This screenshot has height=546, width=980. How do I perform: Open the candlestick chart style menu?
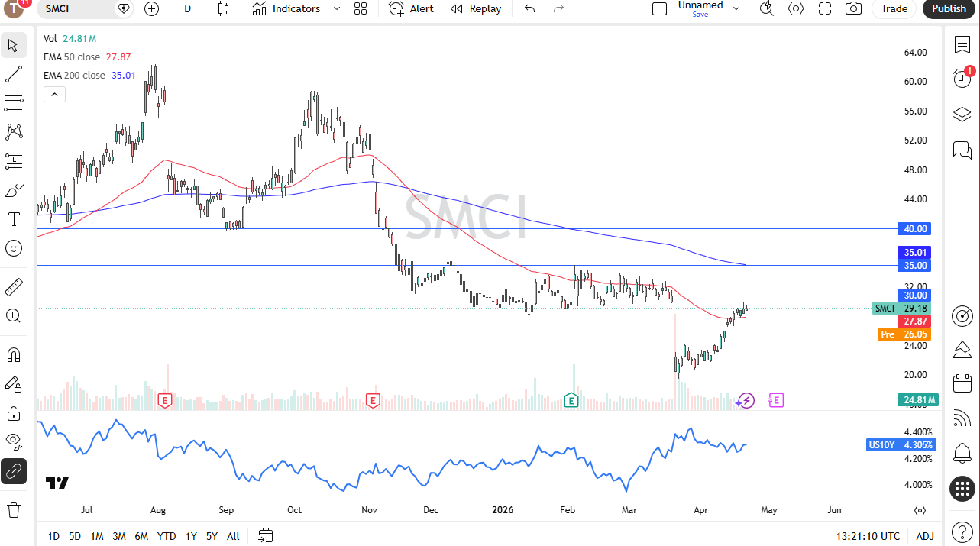tap(223, 8)
